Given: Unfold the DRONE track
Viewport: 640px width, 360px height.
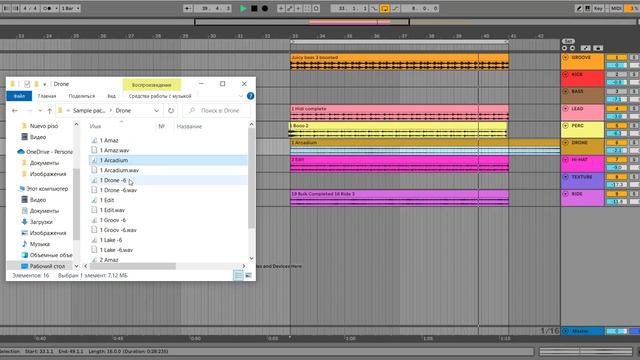Looking at the screenshot, I should click(566, 143).
